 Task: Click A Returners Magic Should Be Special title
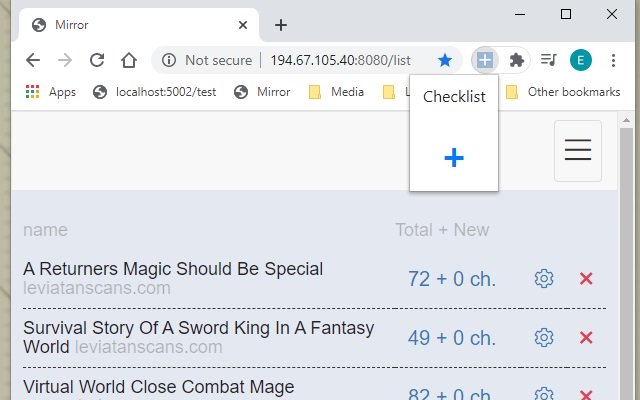[173, 269]
